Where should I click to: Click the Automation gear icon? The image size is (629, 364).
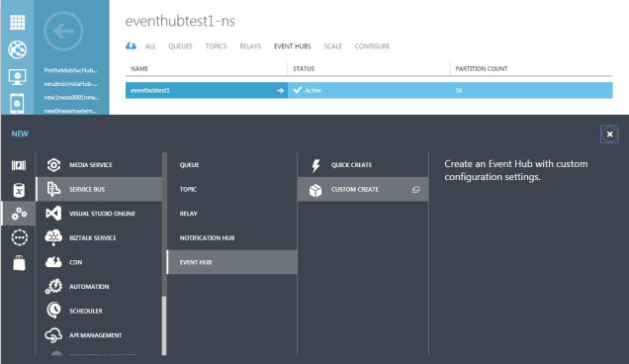pyautogui.click(x=53, y=287)
